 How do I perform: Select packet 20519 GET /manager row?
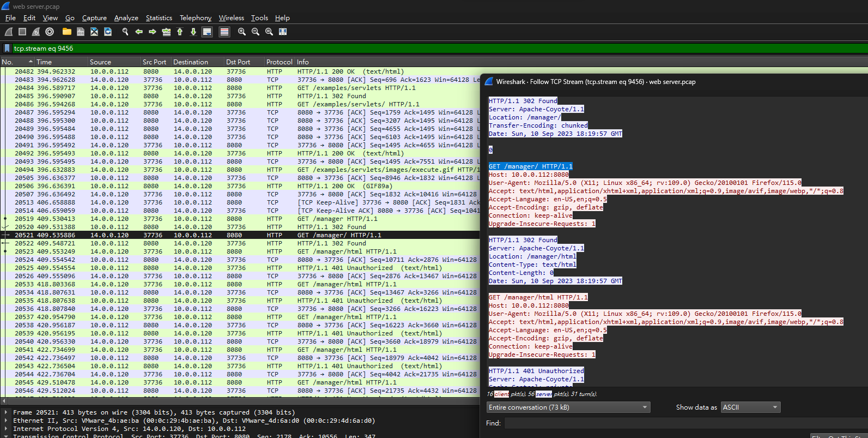pyautogui.click(x=240, y=219)
